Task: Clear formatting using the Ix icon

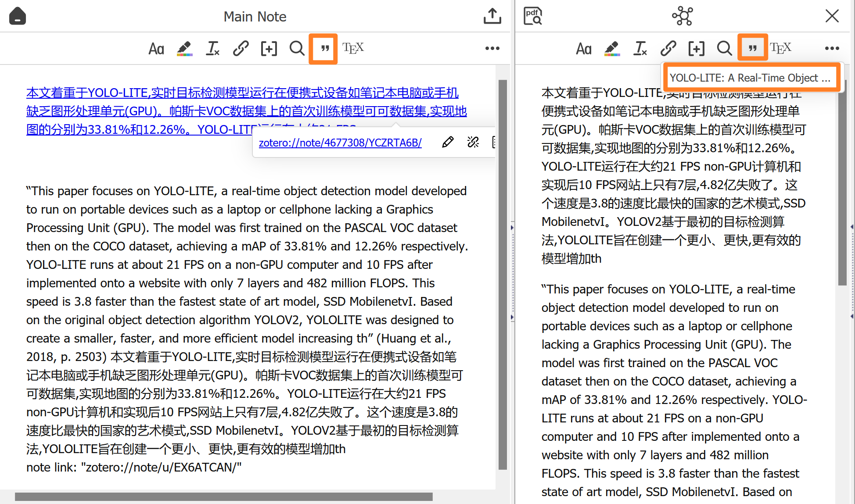Action: (x=212, y=49)
